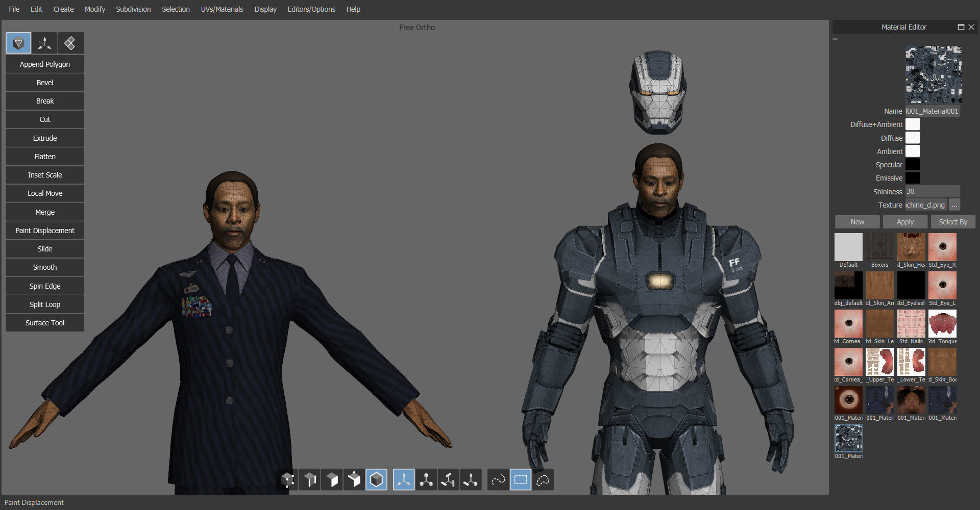Click the Split Loop button
The height and width of the screenshot is (510, 980).
[45, 304]
